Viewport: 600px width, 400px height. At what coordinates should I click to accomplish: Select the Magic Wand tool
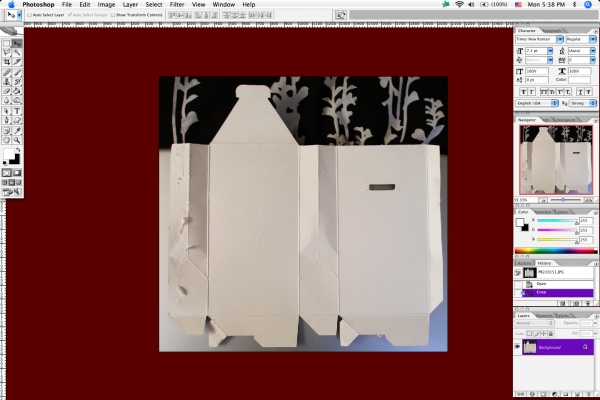point(17,53)
